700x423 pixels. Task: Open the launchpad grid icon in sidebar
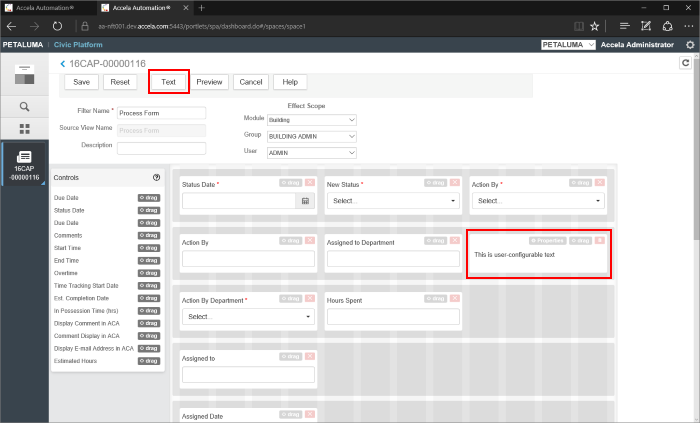pyautogui.click(x=24, y=129)
